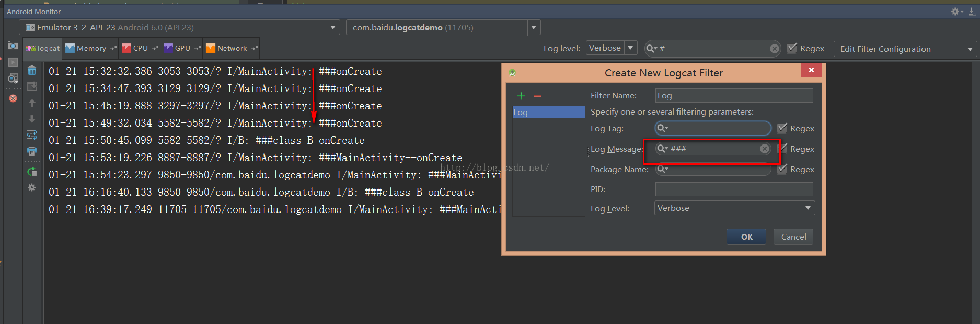The image size is (980, 324).
Task: Switch to the Memory tab
Action: [90, 48]
